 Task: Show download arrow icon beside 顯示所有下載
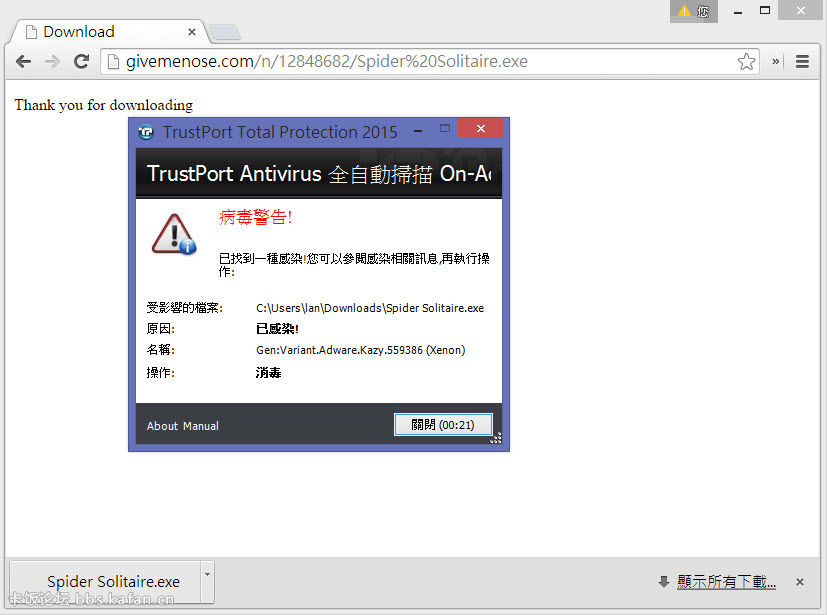pos(663,582)
